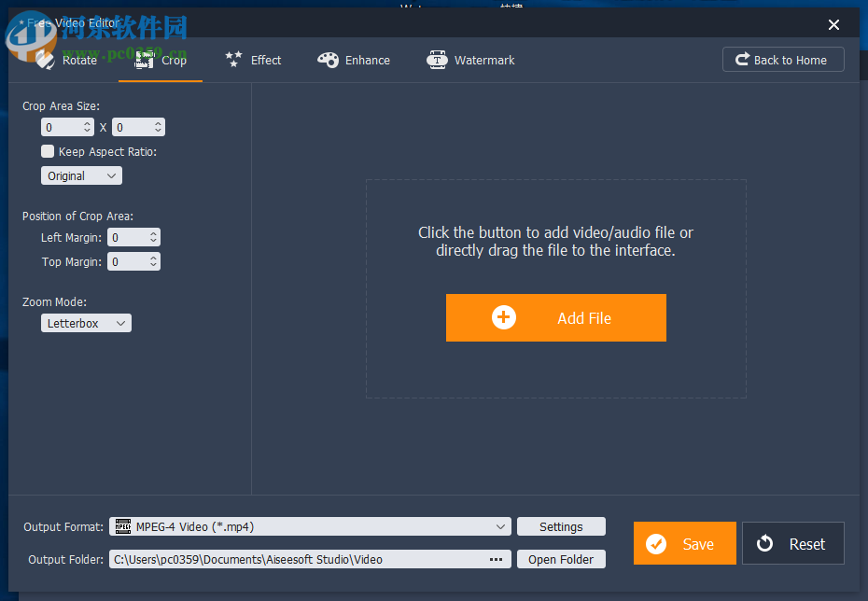Switch to the Enhance tab
This screenshot has height=601, width=868.
pyautogui.click(x=354, y=59)
